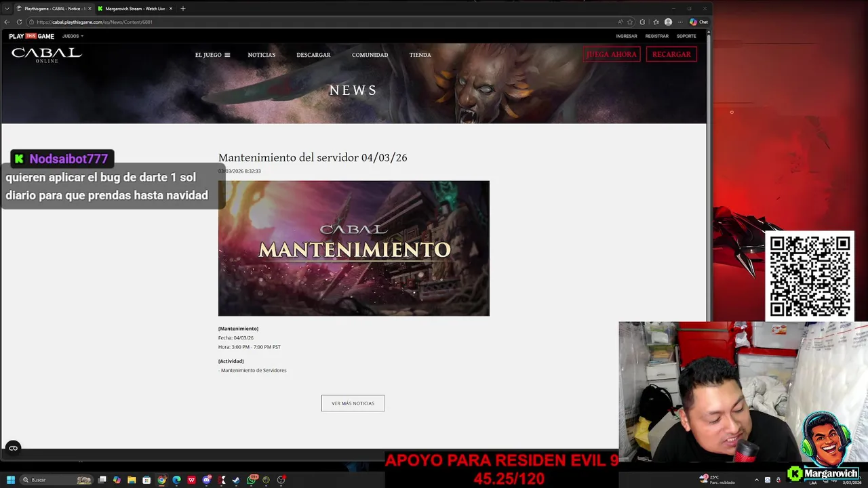
Task: Open the COMUNIDAD menu item
Action: click(x=370, y=55)
